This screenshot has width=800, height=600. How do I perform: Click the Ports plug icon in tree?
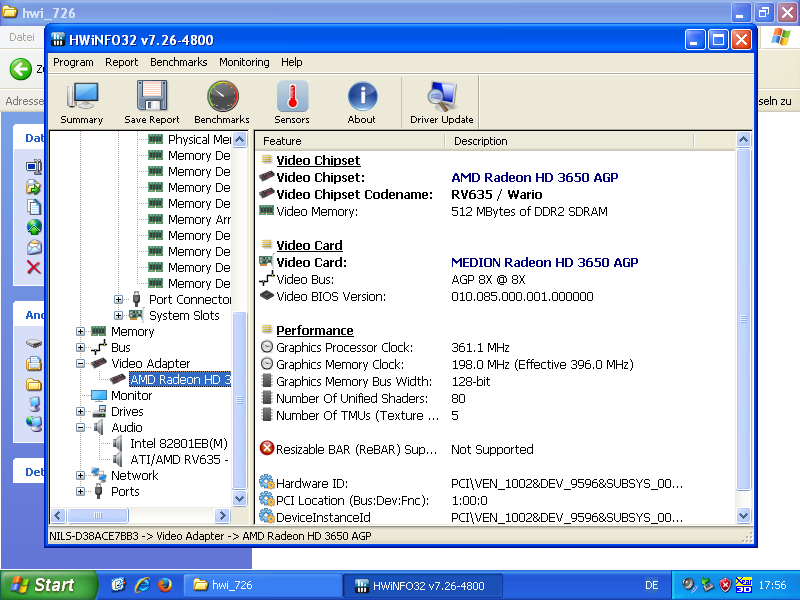pos(98,491)
